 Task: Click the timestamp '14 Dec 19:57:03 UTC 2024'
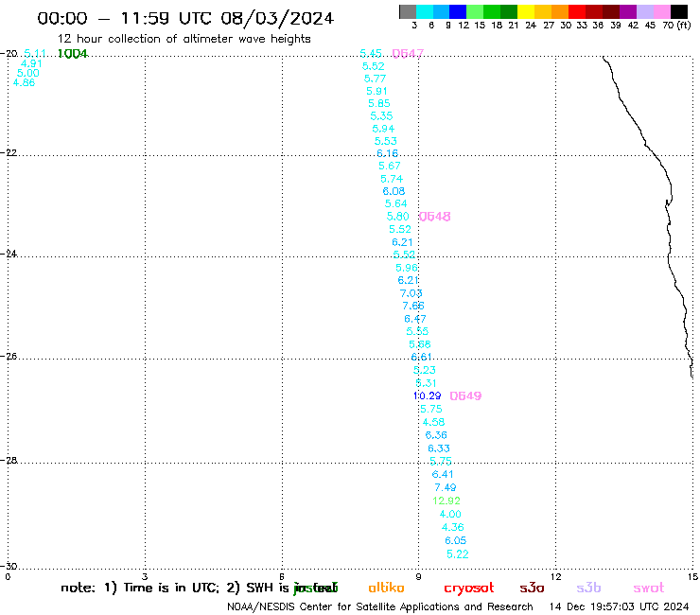(619, 607)
